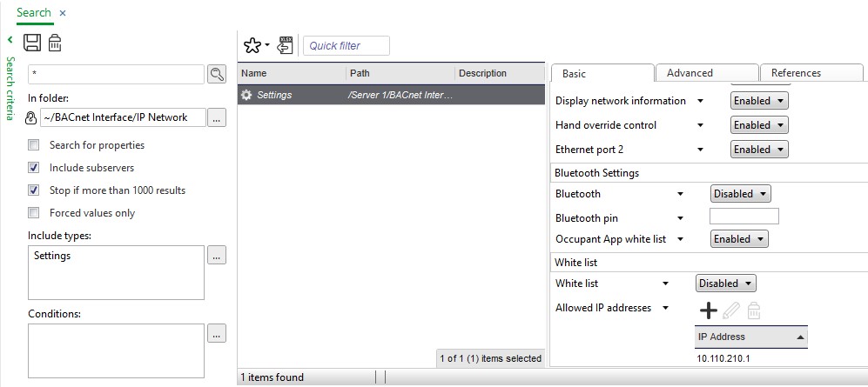868x387 pixels.
Task: Click the gear icon in Settings row
Action: click(246, 95)
